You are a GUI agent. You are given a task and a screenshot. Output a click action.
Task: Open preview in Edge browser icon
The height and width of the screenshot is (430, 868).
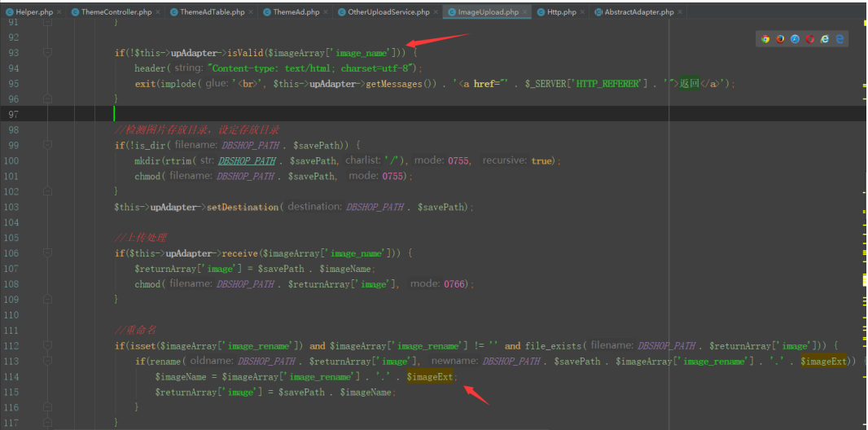(x=840, y=39)
